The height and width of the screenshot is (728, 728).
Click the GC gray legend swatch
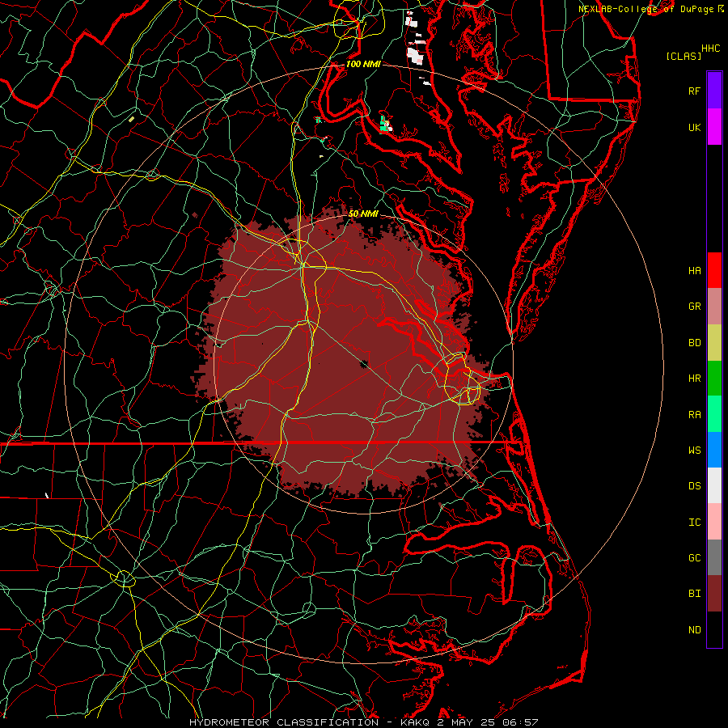click(x=714, y=557)
